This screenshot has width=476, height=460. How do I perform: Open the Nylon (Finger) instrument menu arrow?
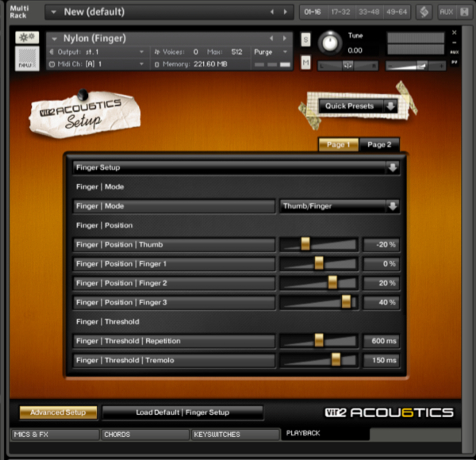54,39
